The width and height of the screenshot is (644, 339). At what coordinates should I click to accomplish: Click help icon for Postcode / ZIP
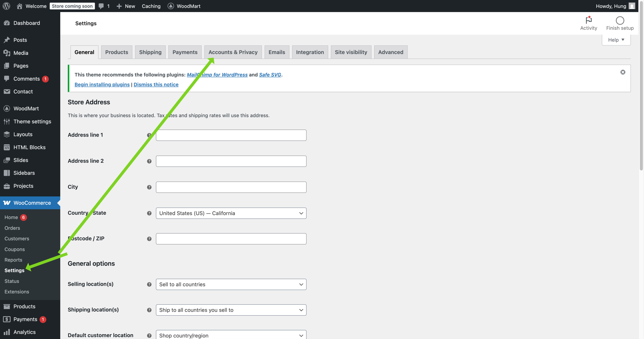149,239
